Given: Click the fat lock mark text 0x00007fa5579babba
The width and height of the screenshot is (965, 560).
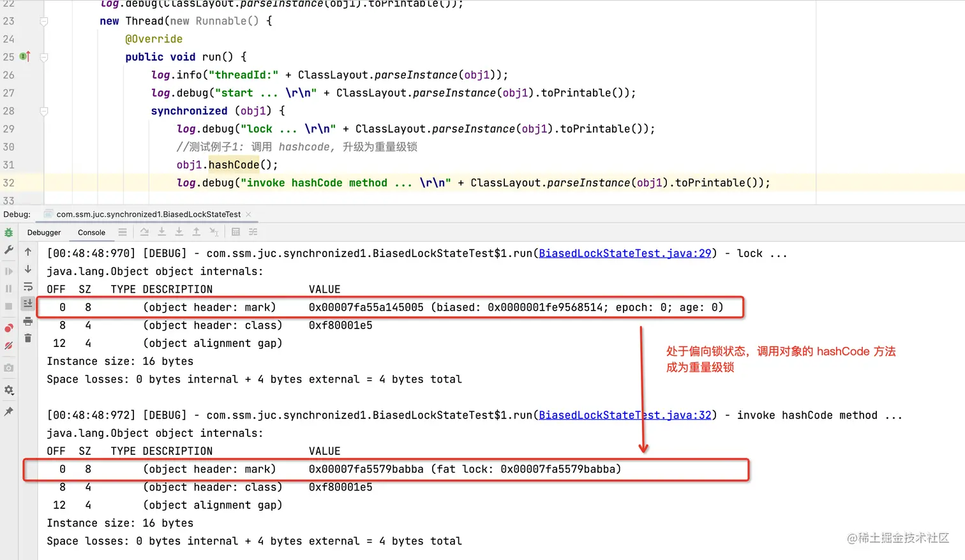Looking at the screenshot, I should (x=366, y=469).
